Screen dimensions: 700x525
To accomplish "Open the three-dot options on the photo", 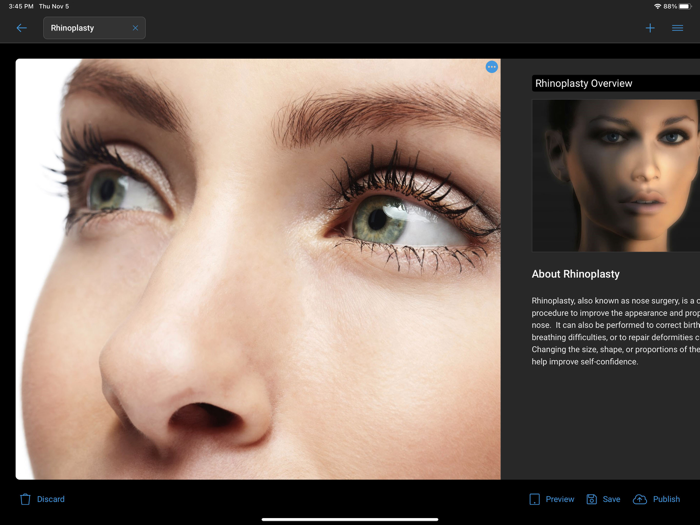I will (x=491, y=67).
